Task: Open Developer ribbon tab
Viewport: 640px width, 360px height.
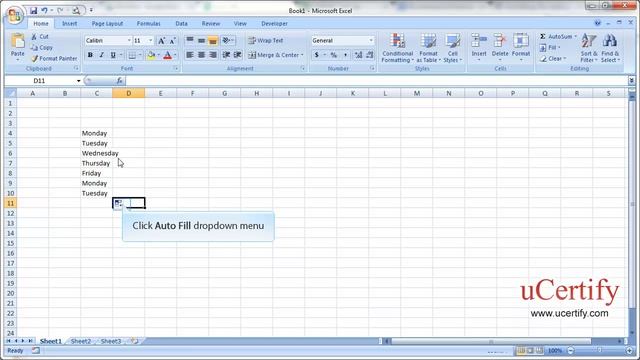Action: [x=274, y=24]
